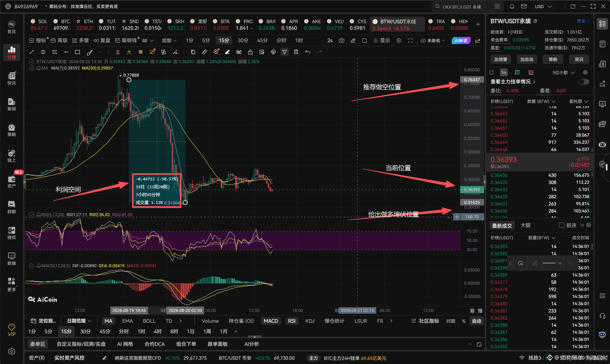
Task: Take a chart screenshot with camera icon
Action: click(341, 41)
